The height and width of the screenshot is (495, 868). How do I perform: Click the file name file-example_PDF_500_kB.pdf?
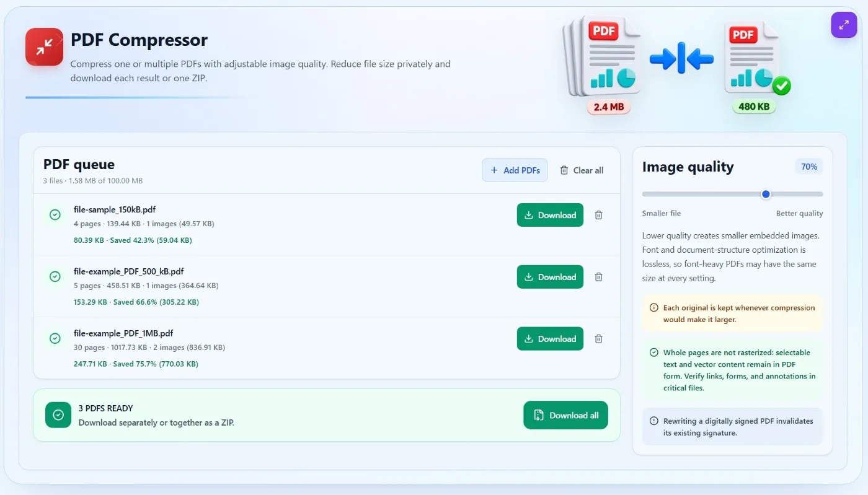129,271
